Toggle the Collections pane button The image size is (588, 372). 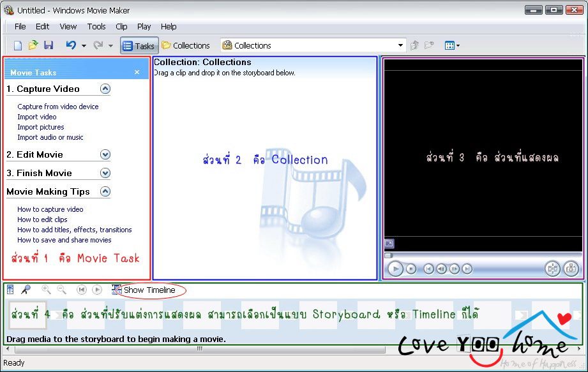point(186,46)
